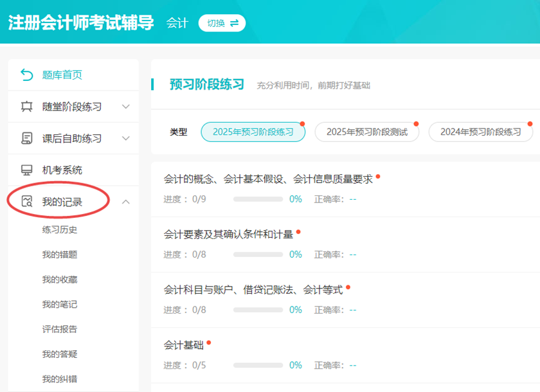Open 会计要素及其确认条件和计量 chapter
This screenshot has height=392, width=540.
[x=228, y=235]
